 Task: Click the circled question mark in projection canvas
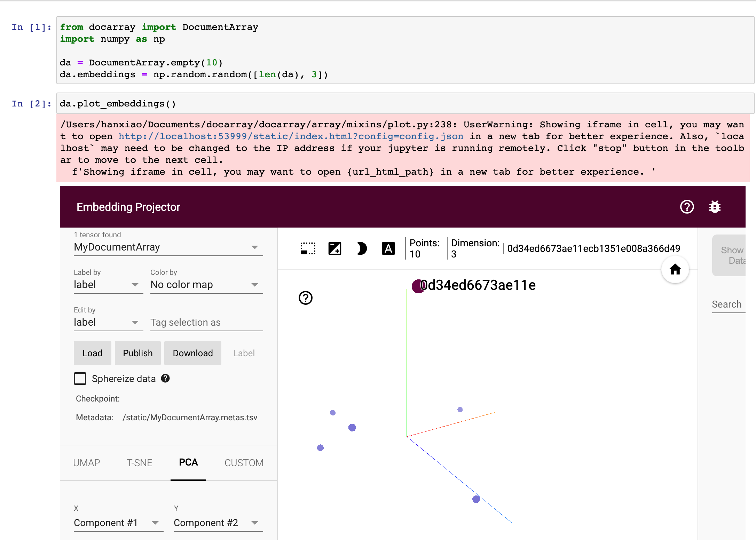coord(306,298)
